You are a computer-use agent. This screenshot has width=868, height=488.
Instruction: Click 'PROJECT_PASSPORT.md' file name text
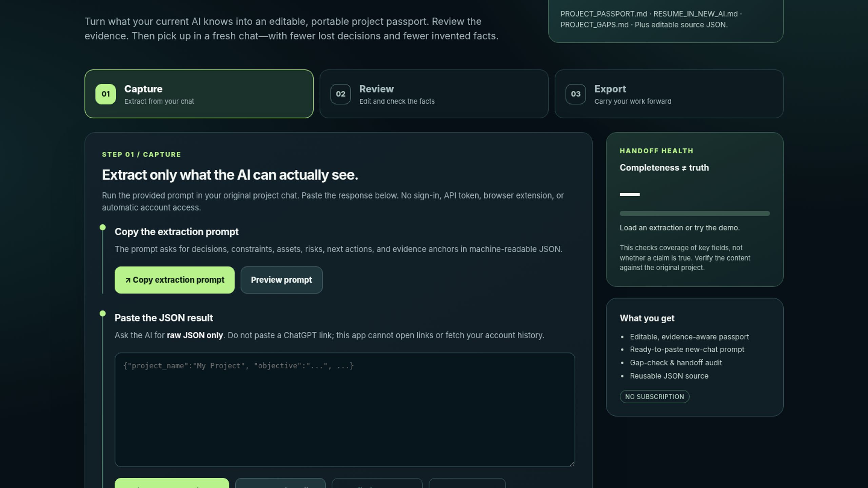tap(604, 14)
